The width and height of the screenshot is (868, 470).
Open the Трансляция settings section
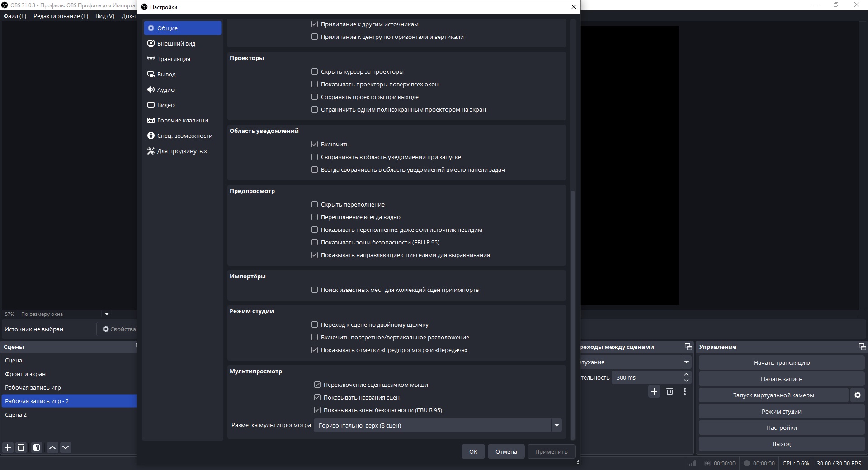(182, 59)
